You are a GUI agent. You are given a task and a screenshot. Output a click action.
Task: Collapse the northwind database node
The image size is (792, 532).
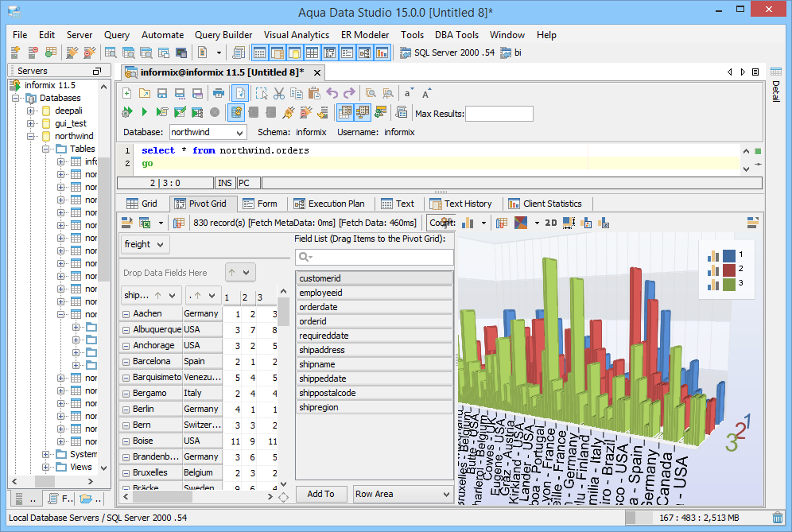click(x=31, y=136)
